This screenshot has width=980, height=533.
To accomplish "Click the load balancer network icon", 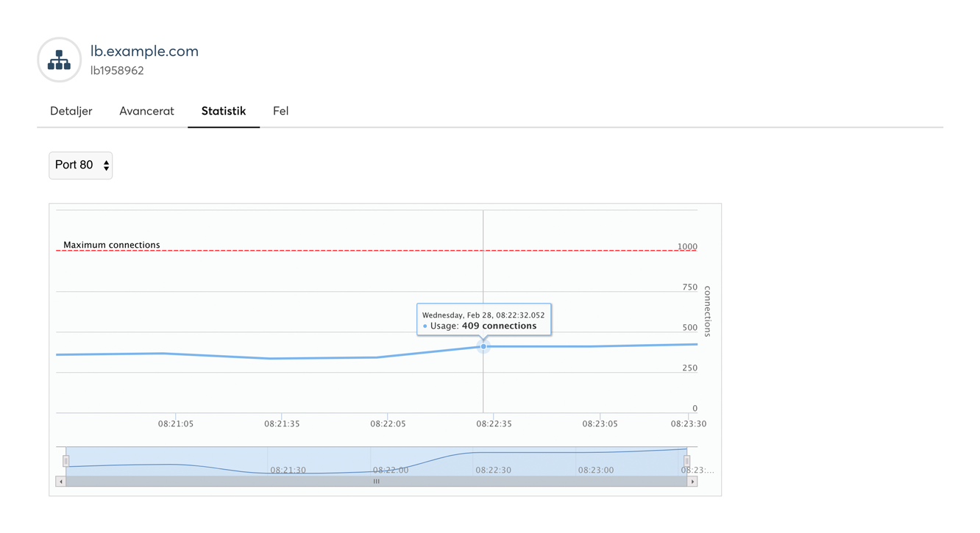I will 60,60.
